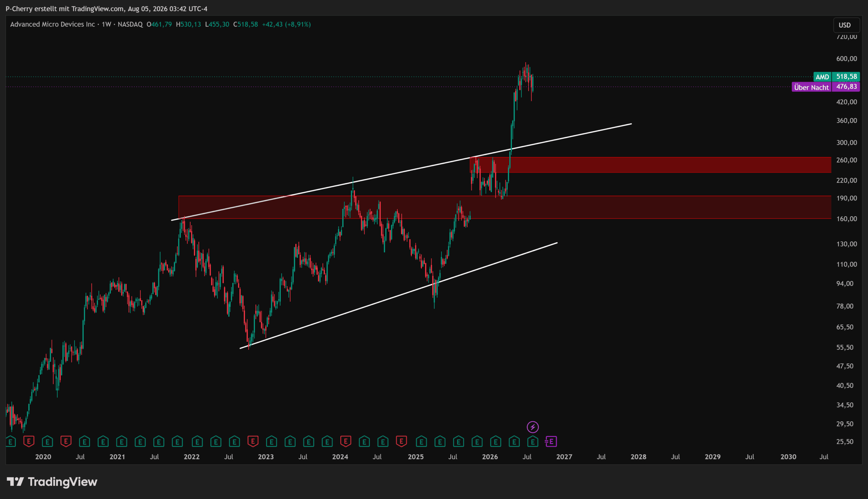Viewport: 868px width, 499px height.
Task: Click the low value L455,30
Action: (x=217, y=24)
